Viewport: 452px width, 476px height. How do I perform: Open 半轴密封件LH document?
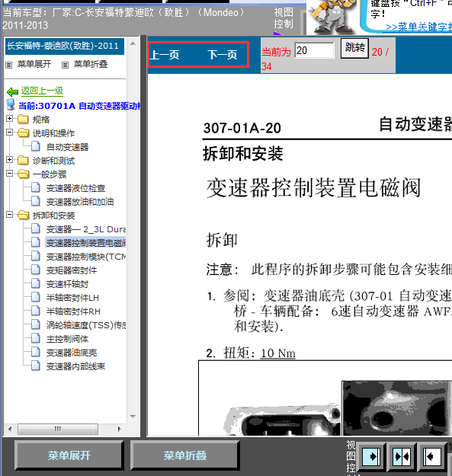72,298
